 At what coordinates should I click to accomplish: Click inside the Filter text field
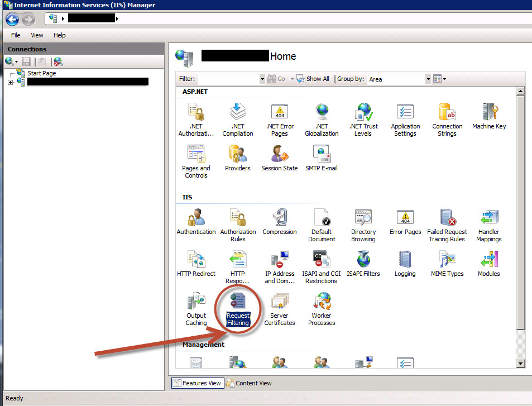pos(229,79)
